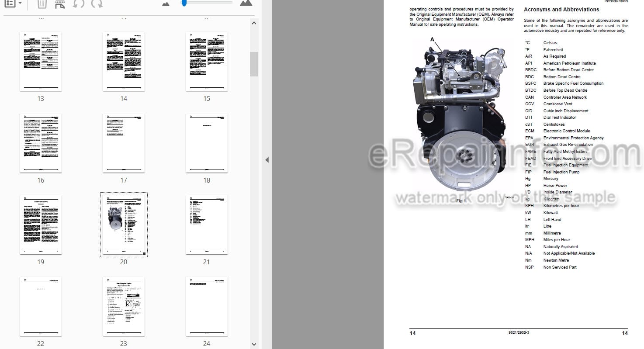
Task: Select page 23 thumbnail
Action: [x=124, y=306]
